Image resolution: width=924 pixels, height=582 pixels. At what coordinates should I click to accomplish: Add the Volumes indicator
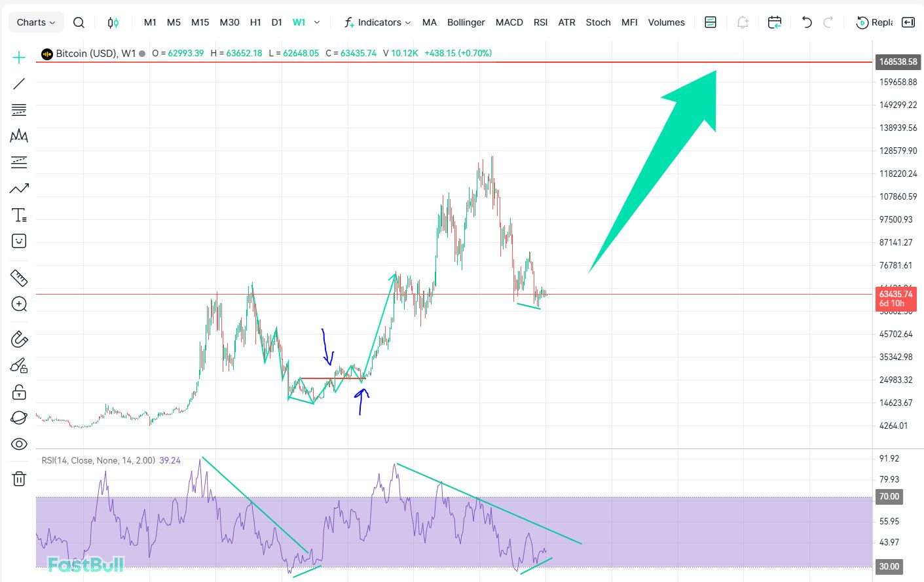pyautogui.click(x=667, y=22)
